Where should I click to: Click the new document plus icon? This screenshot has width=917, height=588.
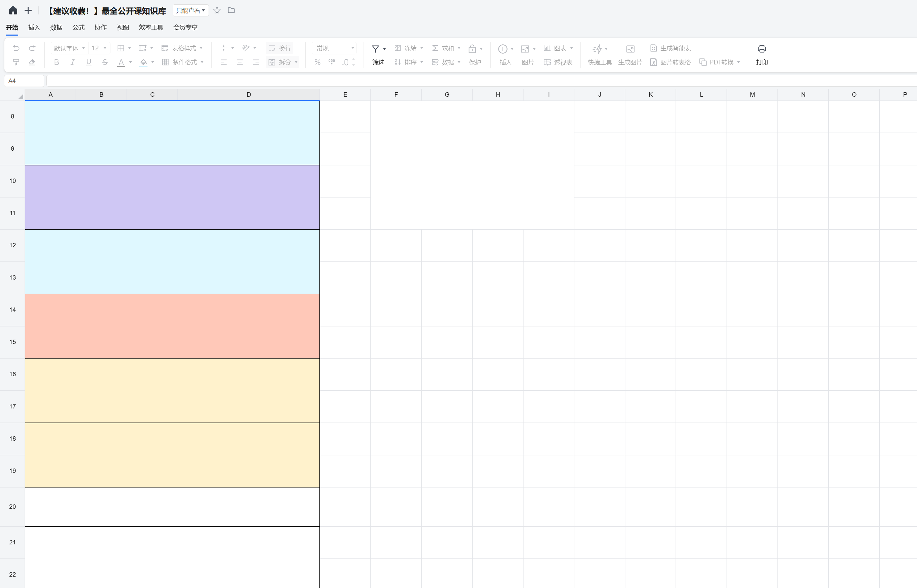click(28, 10)
